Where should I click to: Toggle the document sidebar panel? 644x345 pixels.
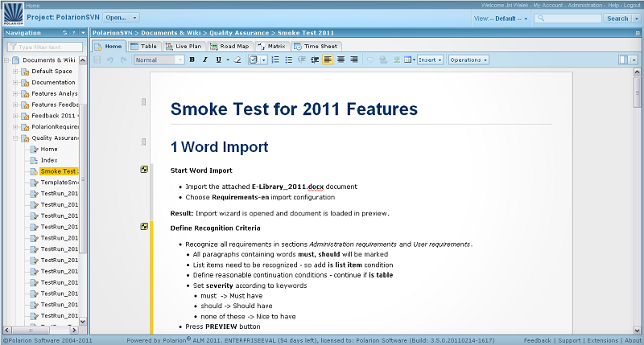pos(624,60)
